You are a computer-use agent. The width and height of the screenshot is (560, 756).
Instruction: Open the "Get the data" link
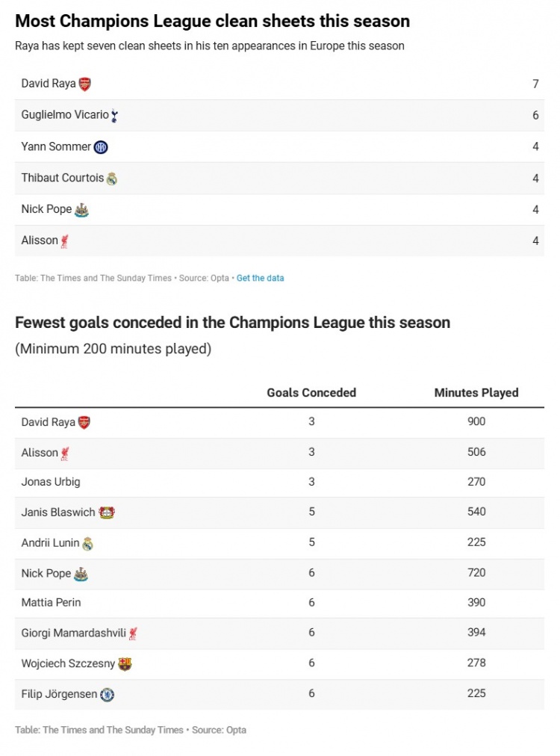coord(260,278)
